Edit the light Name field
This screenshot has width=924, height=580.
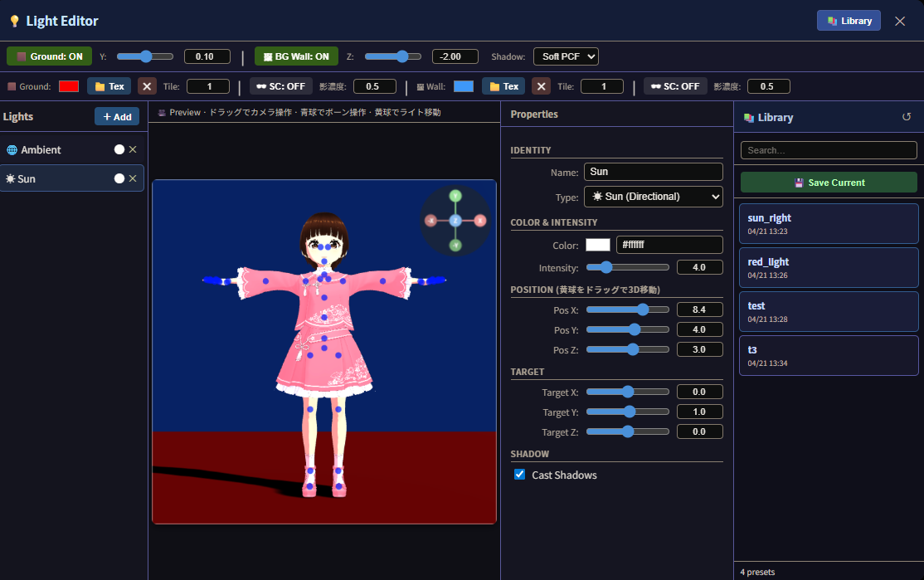tap(653, 172)
